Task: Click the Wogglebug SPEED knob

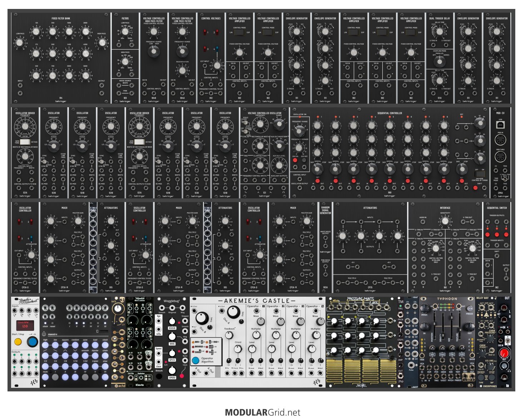Action: coord(172,370)
